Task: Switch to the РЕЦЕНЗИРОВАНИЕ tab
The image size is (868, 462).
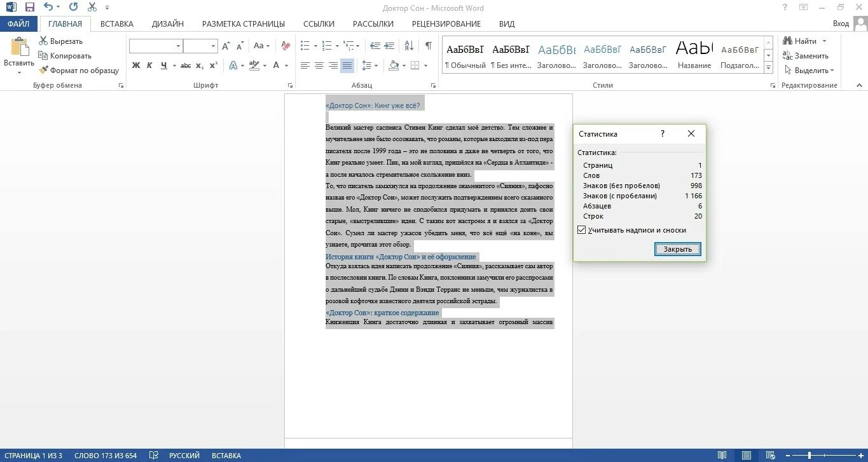Action: (x=446, y=24)
